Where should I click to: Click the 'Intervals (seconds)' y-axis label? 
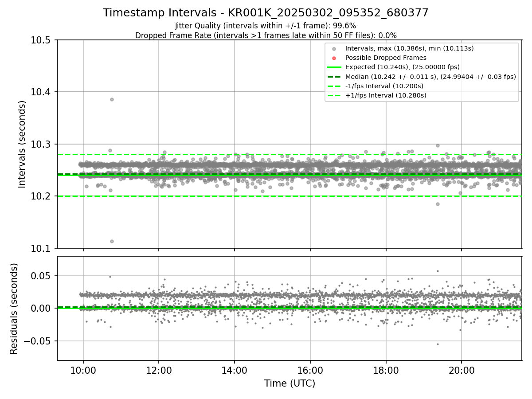point(22,144)
